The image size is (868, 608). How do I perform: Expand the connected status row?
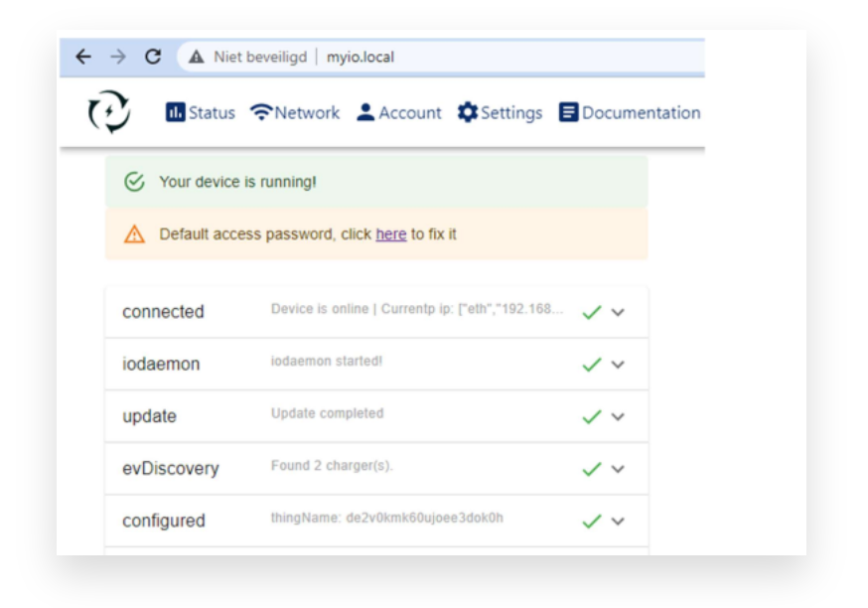618,312
